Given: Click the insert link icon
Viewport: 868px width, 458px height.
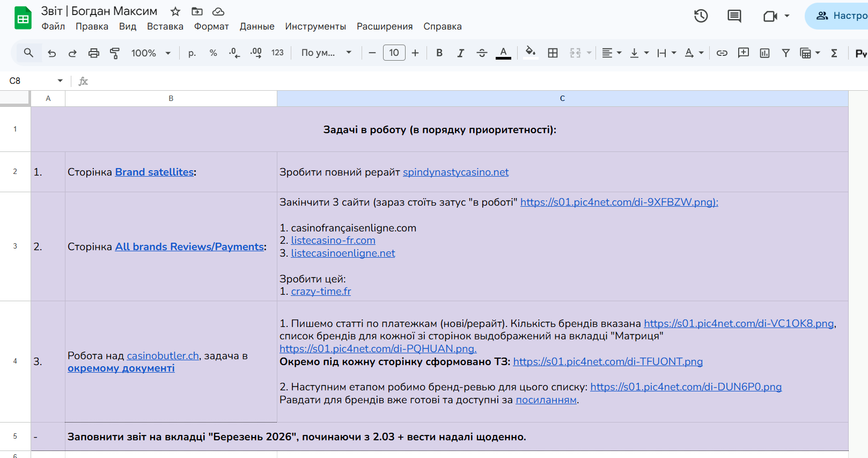Looking at the screenshot, I should [722, 53].
